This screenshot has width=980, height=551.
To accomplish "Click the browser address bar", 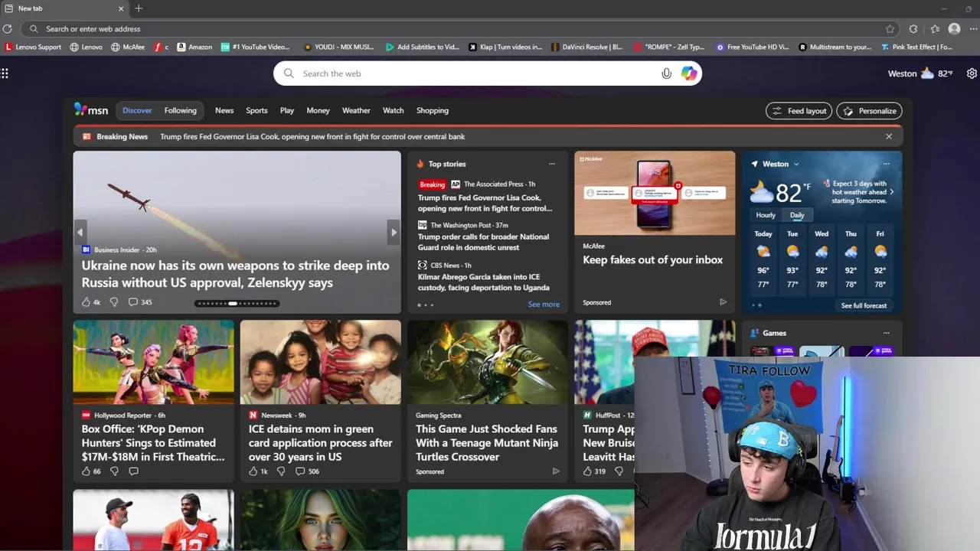I will [x=459, y=29].
